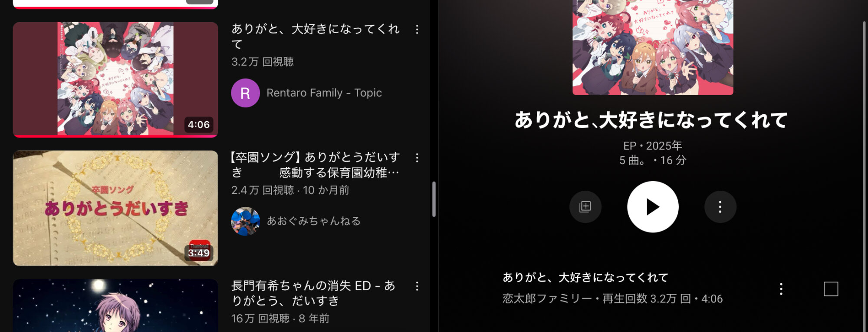Open the 4:06 anime cover video thumbnail
Image resolution: width=868 pixels, height=332 pixels.
(x=115, y=80)
